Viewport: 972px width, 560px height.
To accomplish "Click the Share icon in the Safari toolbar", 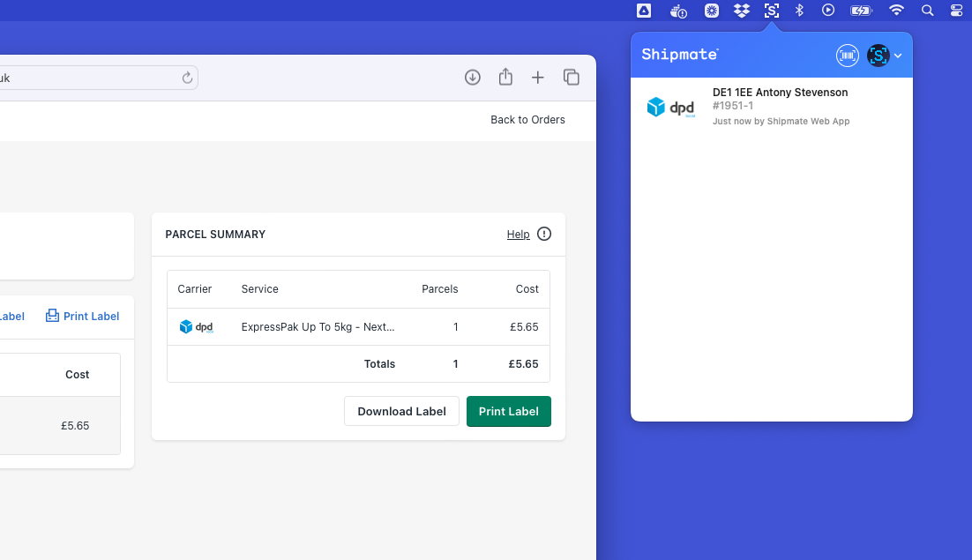I will (x=505, y=77).
